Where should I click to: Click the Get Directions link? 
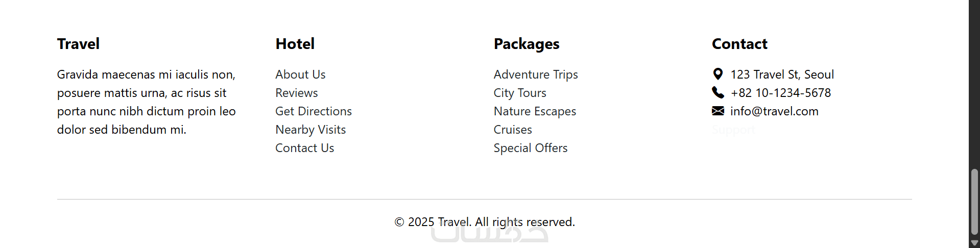(x=314, y=111)
